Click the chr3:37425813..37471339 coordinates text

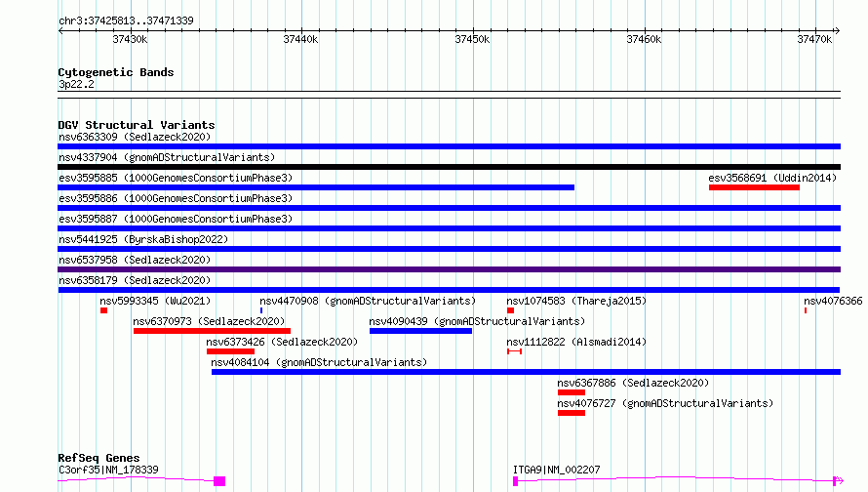(126, 21)
